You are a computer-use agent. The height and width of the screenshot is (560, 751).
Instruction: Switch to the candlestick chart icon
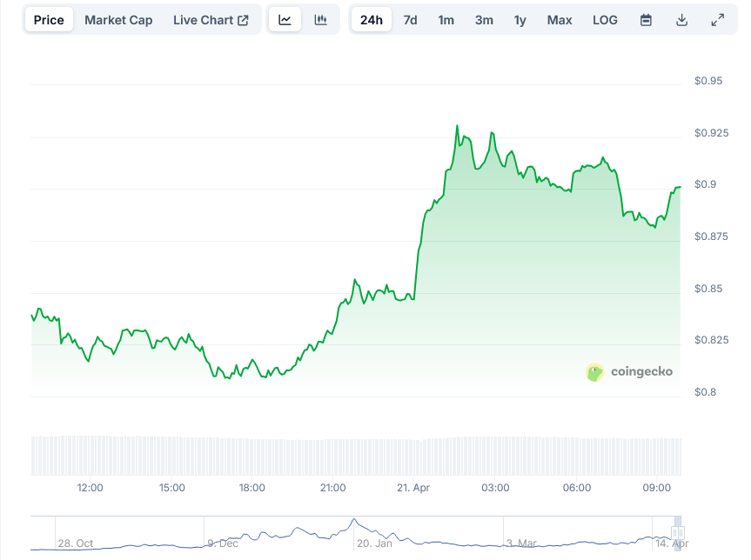321,19
